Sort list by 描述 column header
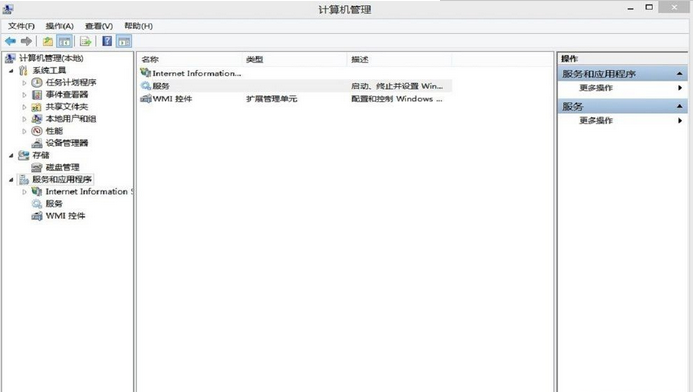 [400, 60]
